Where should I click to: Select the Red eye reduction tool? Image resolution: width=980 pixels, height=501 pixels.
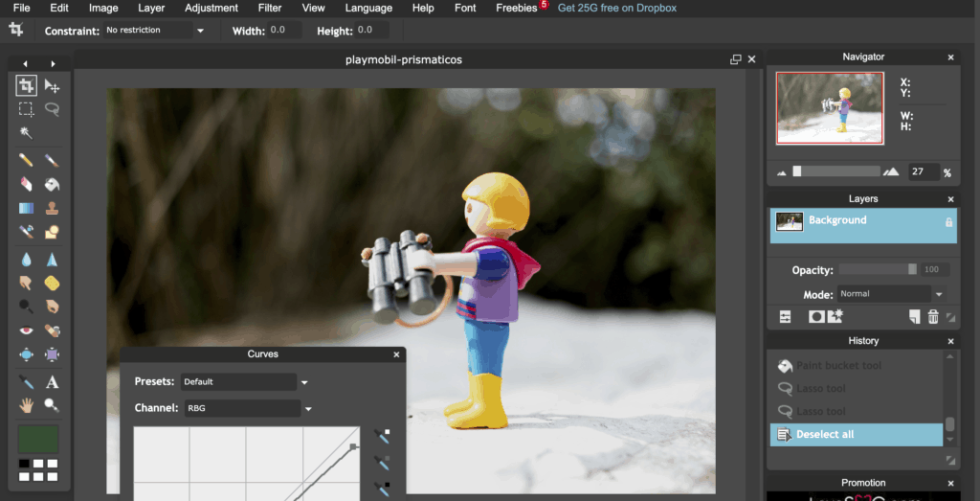point(26,330)
